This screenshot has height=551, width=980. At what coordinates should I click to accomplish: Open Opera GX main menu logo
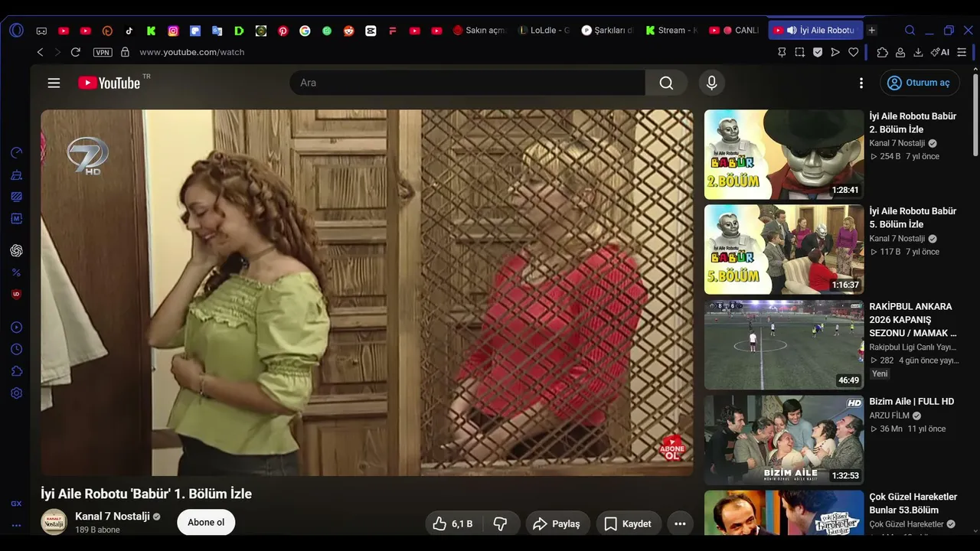point(17,31)
